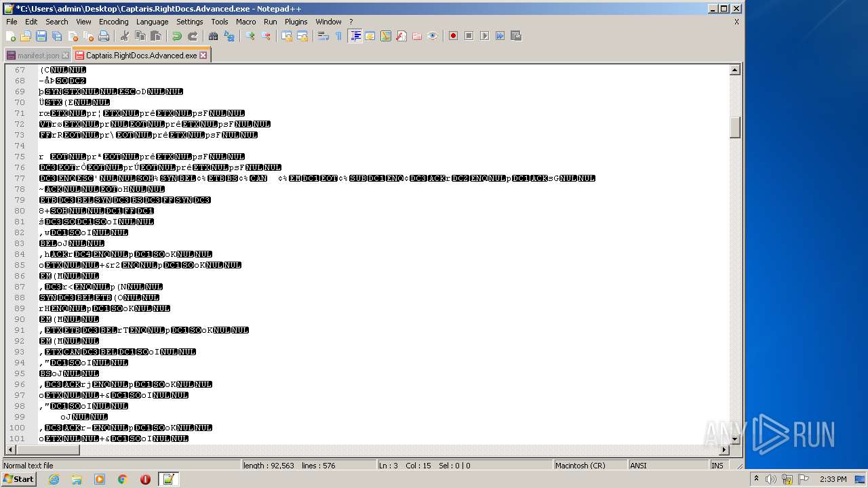Open the Document Map panel
This screenshot has width=868, height=488.
coord(385,36)
